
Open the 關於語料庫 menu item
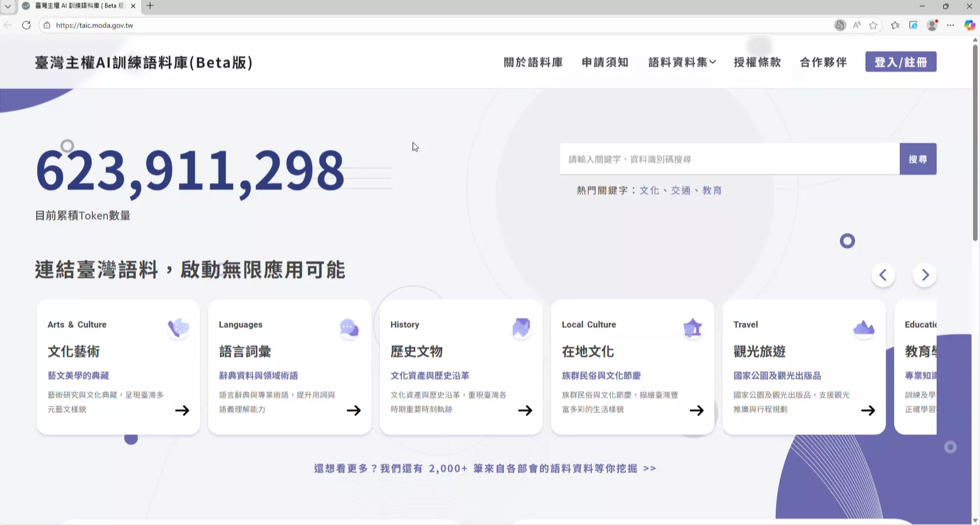(533, 62)
